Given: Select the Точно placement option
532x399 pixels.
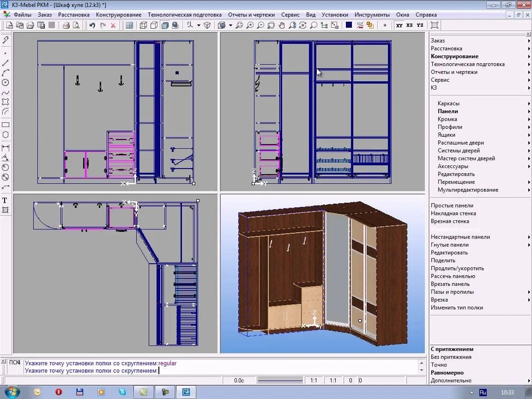Looking at the screenshot, I should 439,365.
